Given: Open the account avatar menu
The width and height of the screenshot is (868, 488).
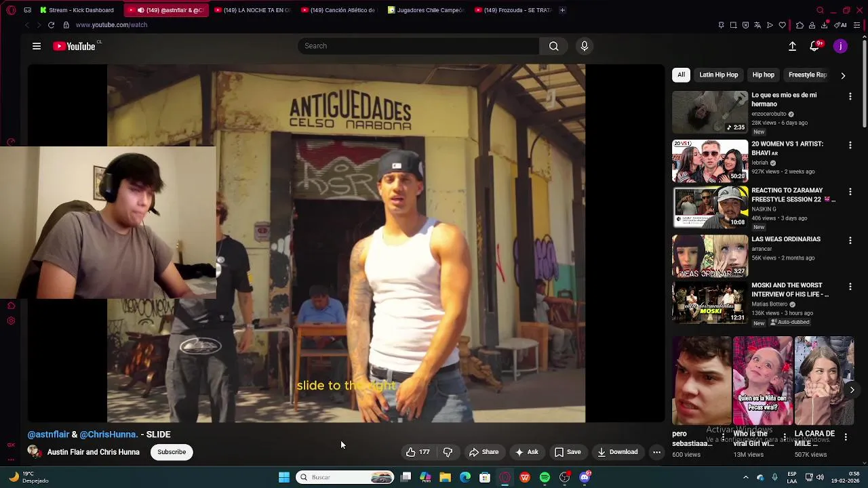Looking at the screenshot, I should [840, 46].
